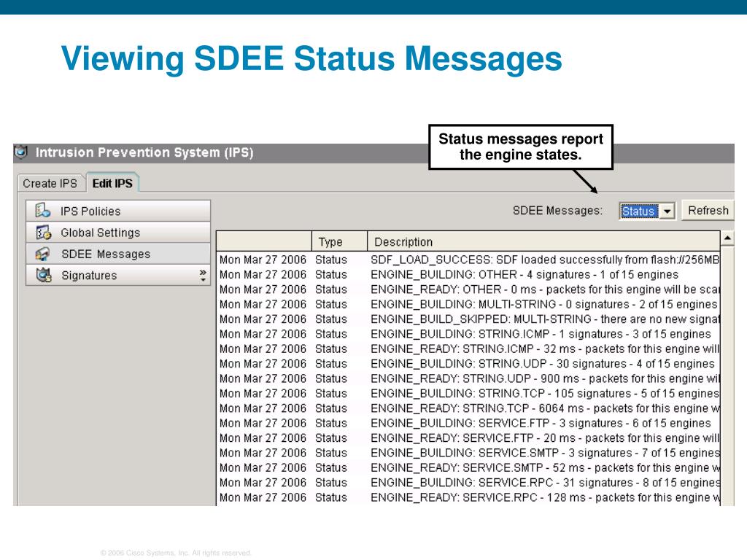Select 'ENGINE_READY: STRING.TCP - 6064 ms' row

tap(468, 408)
